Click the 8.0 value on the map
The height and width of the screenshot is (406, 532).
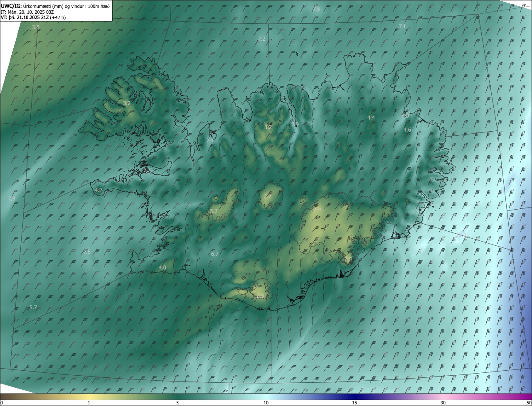pos(406,116)
